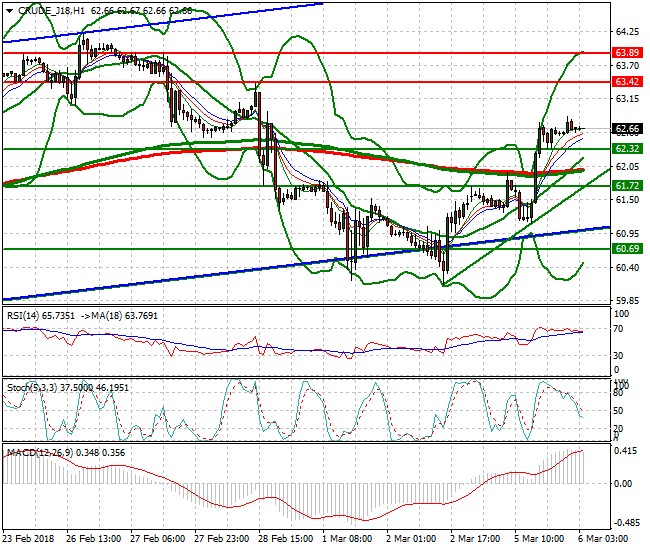Click the RSI(14) 65.7351 indicator label
The width and height of the screenshot is (650, 550).
click(x=41, y=316)
